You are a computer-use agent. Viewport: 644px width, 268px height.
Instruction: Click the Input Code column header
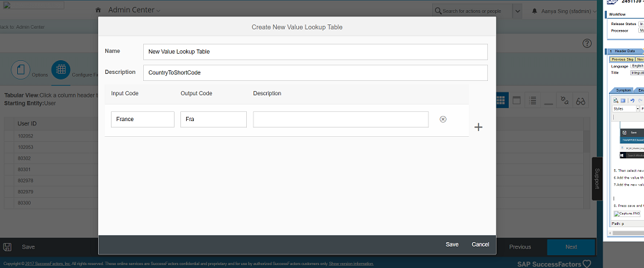(x=125, y=93)
